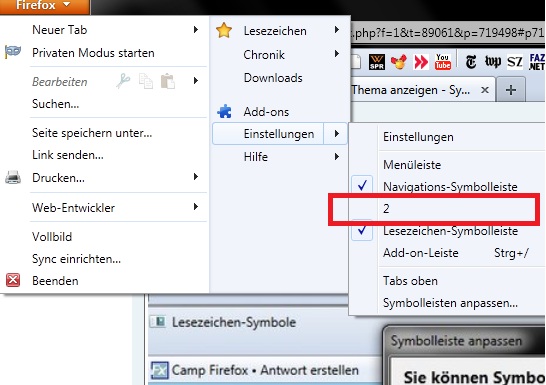This screenshot has height=385, width=546.
Task: Click the Add-ons puzzle piece icon
Action: click(x=224, y=111)
